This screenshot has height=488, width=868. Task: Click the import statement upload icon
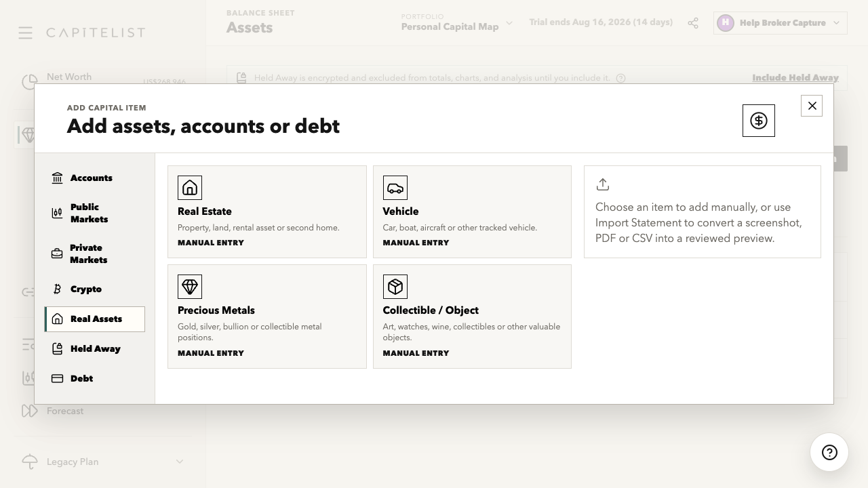tap(603, 184)
